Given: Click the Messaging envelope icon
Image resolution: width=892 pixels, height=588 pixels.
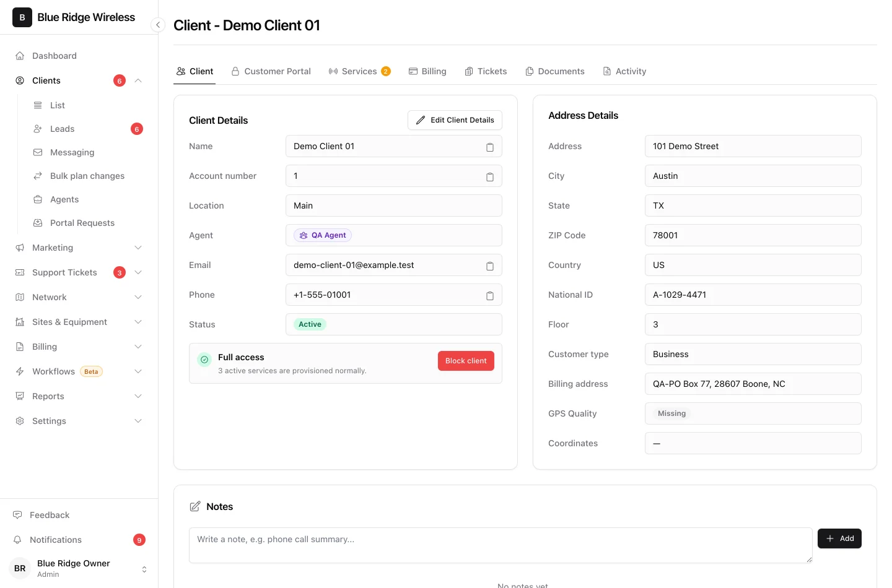Looking at the screenshot, I should (x=38, y=152).
